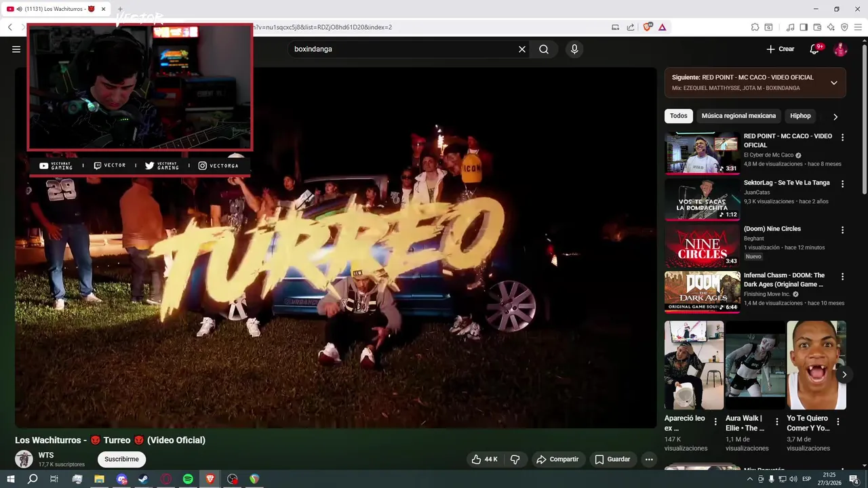This screenshot has height=488, width=868.
Task: Subscribe with the Suscribirme button
Action: coord(121,459)
